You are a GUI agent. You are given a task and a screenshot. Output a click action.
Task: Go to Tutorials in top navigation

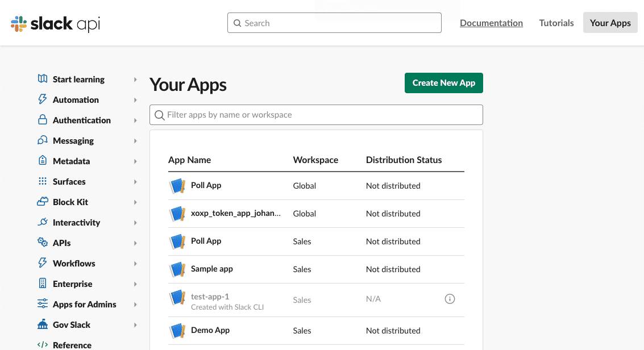[x=556, y=23]
